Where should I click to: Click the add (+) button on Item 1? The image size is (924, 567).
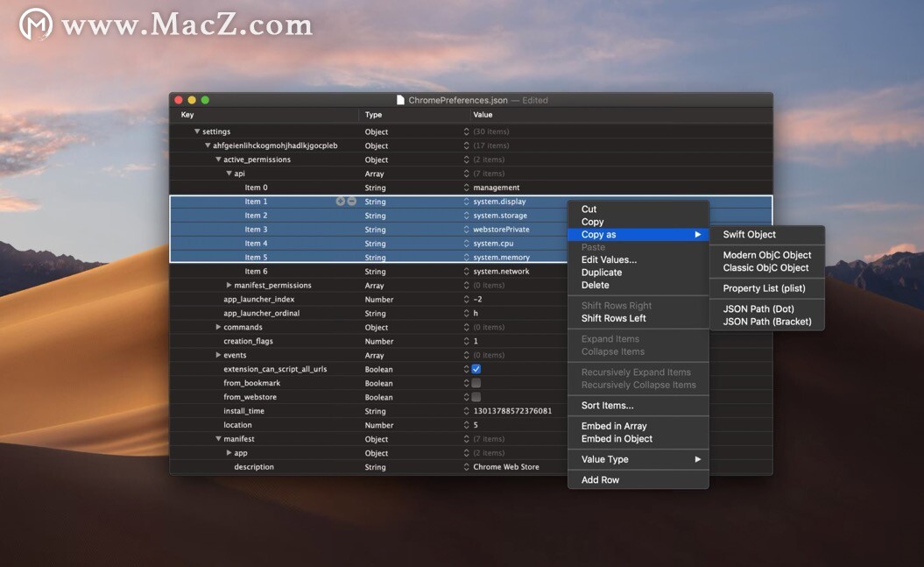[x=340, y=201]
